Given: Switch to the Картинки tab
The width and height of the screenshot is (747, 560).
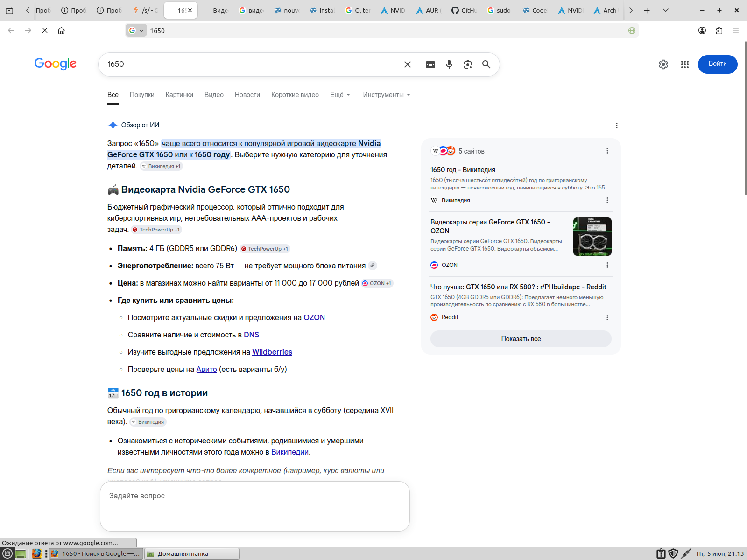Looking at the screenshot, I should tap(179, 95).
